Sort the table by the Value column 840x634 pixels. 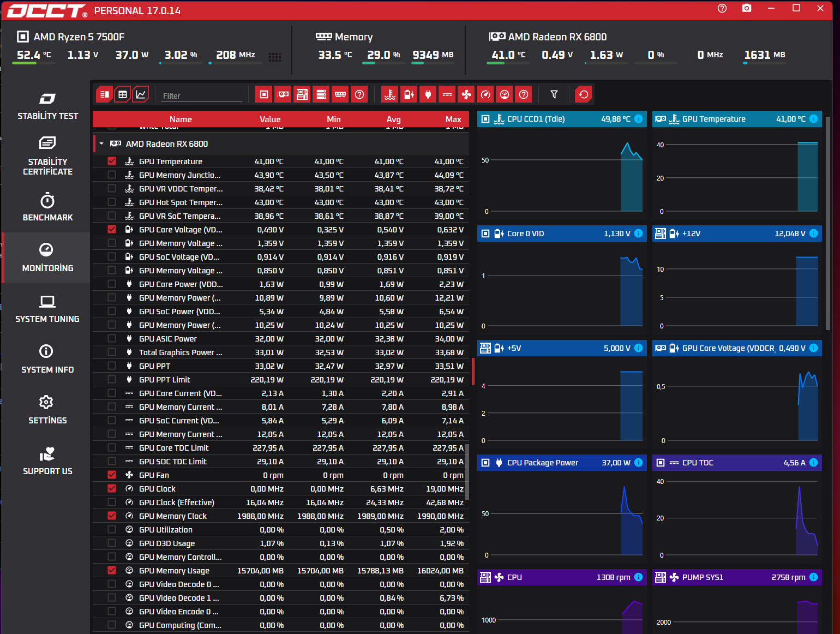(x=270, y=119)
